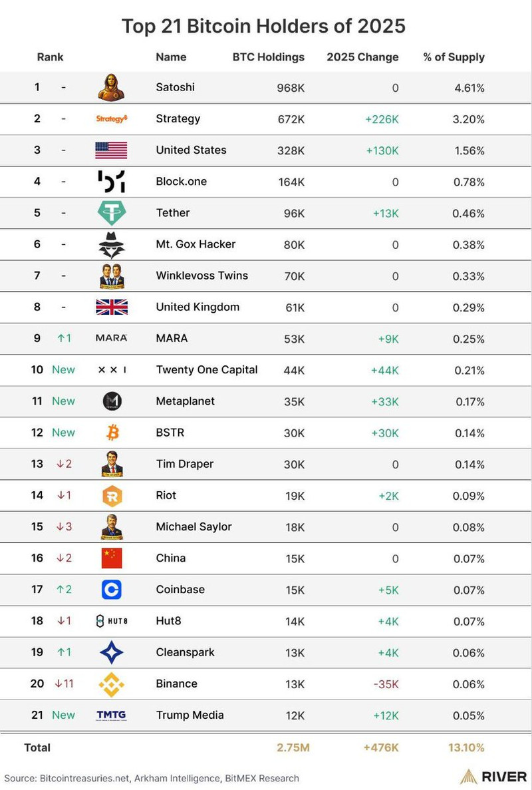Screen dimensions: 532x790
Task: Select the orange BSTR Bitcoin icon
Action: pos(112,433)
